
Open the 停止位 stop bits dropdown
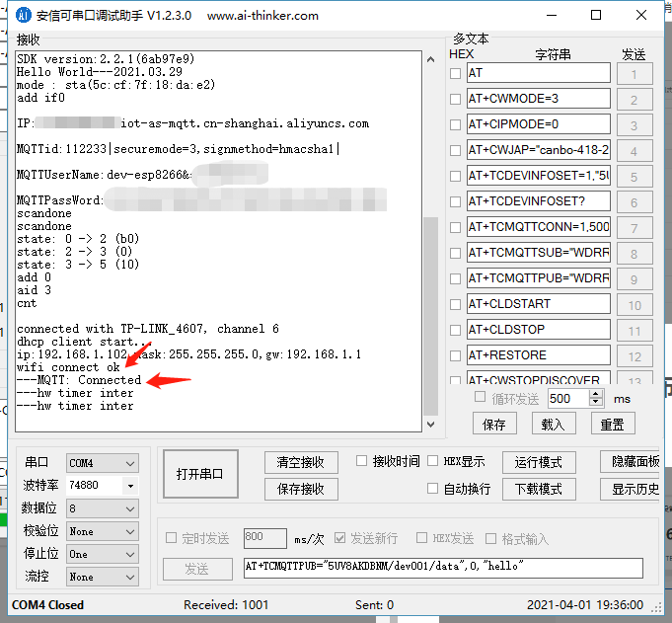[103, 555]
